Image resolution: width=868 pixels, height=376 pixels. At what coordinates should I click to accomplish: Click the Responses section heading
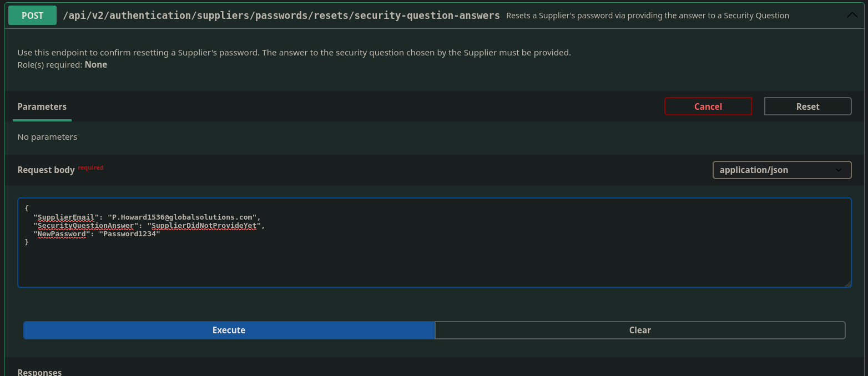coord(40,372)
